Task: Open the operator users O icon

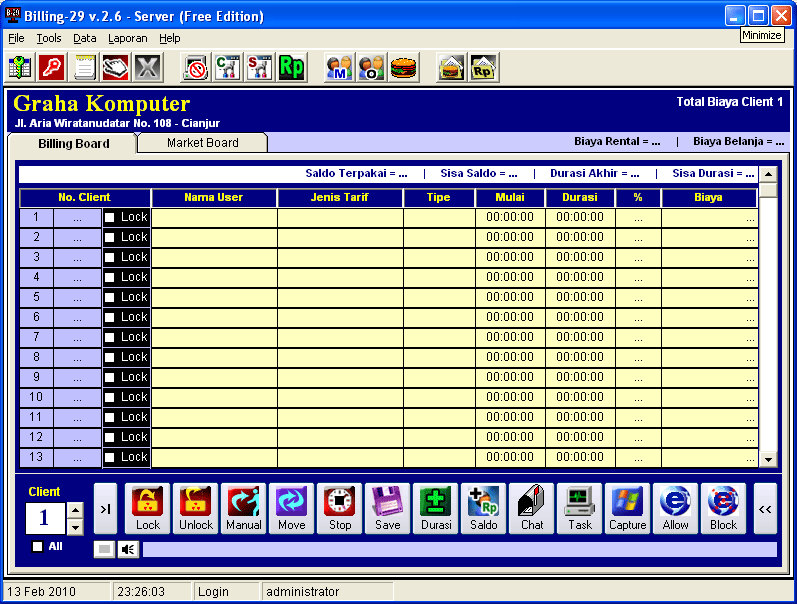Action: pos(371,67)
